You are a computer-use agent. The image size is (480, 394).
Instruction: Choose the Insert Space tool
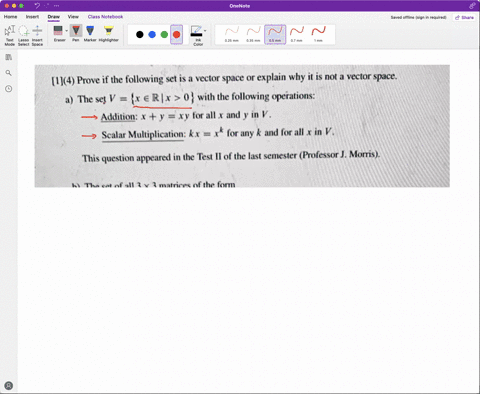click(37, 35)
